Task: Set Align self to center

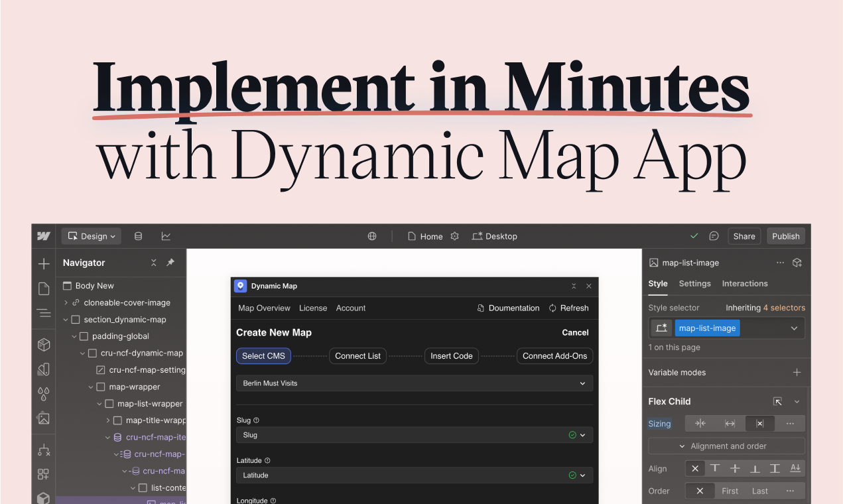Action: [x=735, y=468]
